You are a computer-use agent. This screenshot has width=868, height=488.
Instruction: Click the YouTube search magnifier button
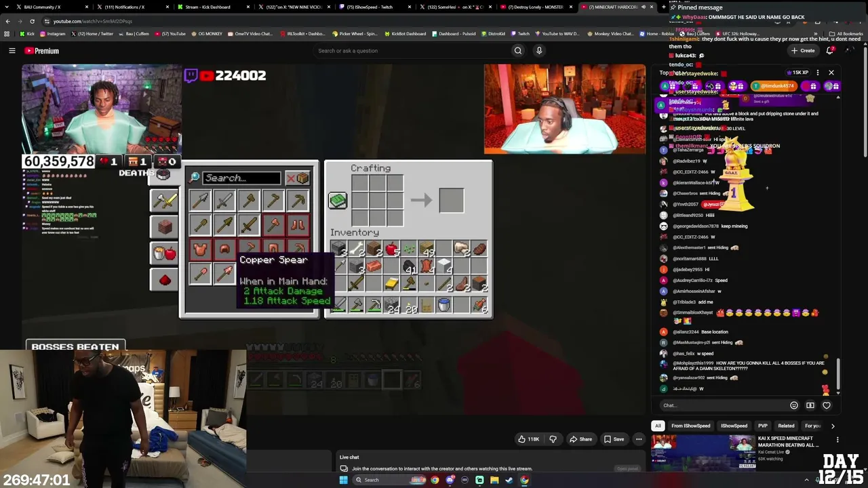tap(518, 51)
